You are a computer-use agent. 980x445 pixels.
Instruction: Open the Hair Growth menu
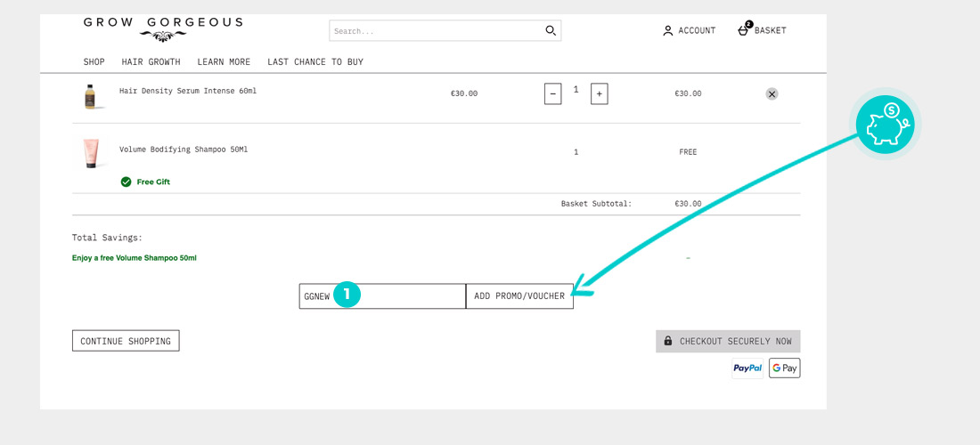[151, 62]
